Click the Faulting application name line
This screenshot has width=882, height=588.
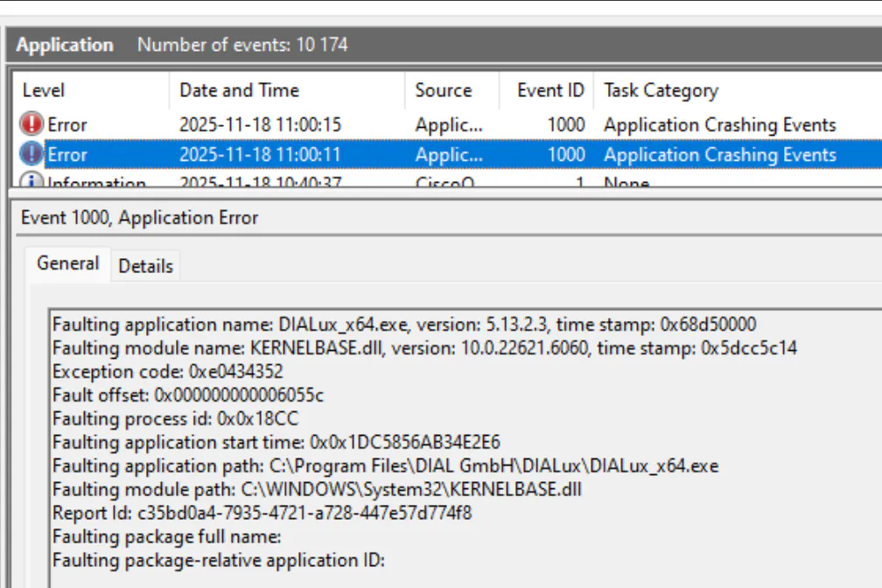tap(404, 325)
